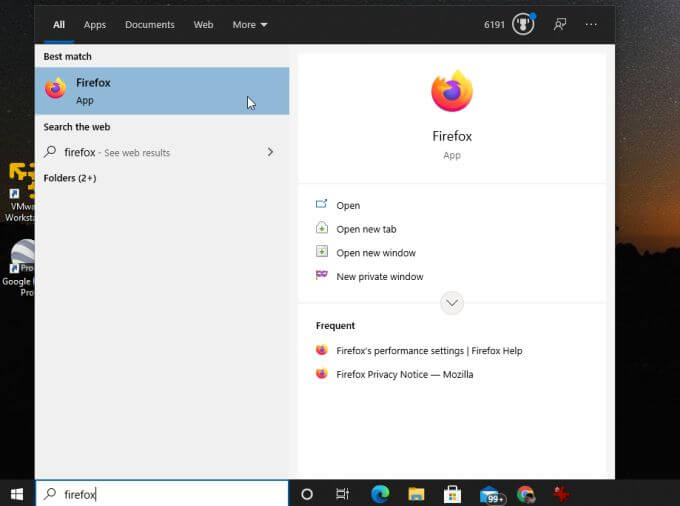Select VMware Workstation desktop shortcut
The width and height of the screenshot is (680, 506).
point(18,193)
